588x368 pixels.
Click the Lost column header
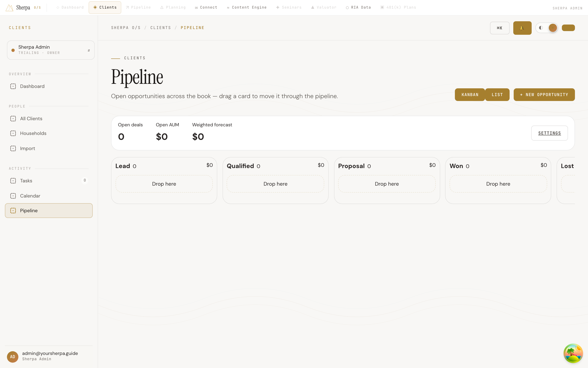[567, 166]
